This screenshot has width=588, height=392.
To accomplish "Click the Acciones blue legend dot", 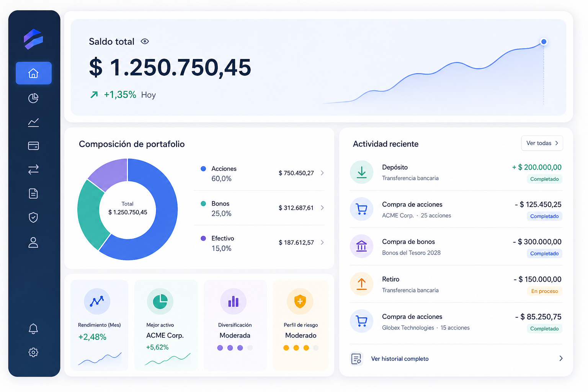I will (x=203, y=169).
